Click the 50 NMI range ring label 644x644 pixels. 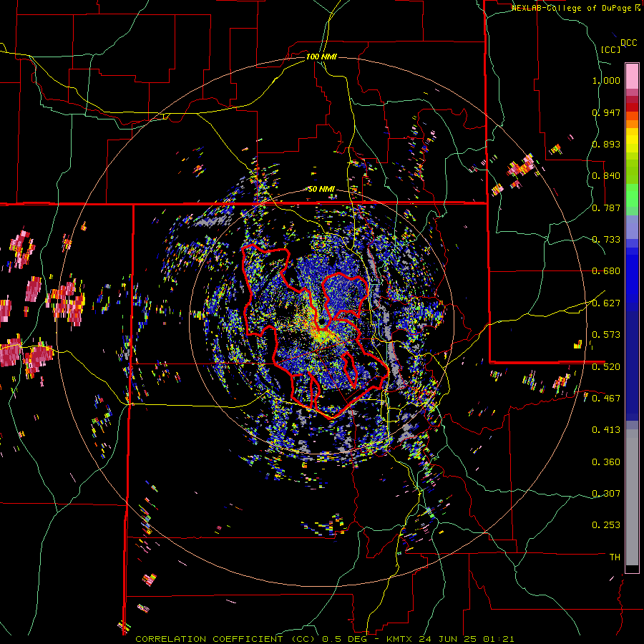click(321, 189)
